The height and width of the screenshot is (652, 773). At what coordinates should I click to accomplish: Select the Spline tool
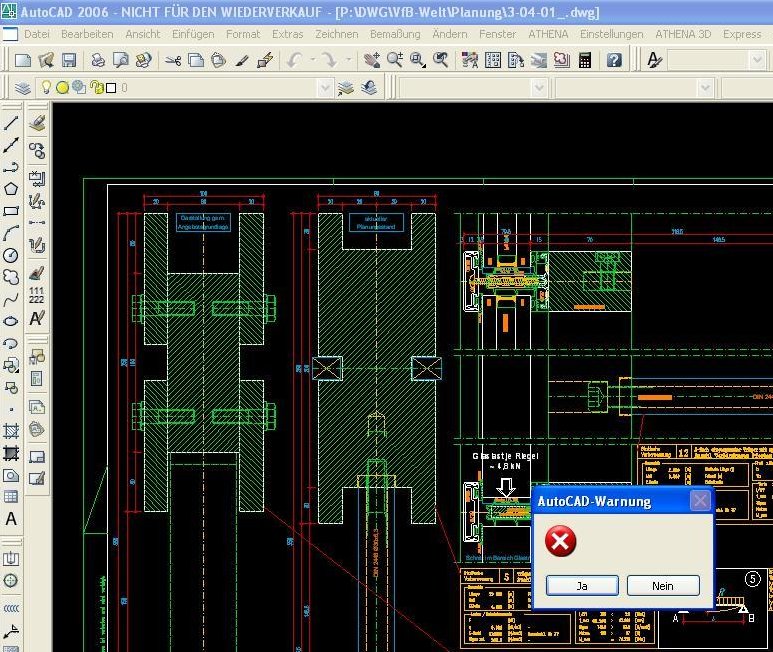11,299
